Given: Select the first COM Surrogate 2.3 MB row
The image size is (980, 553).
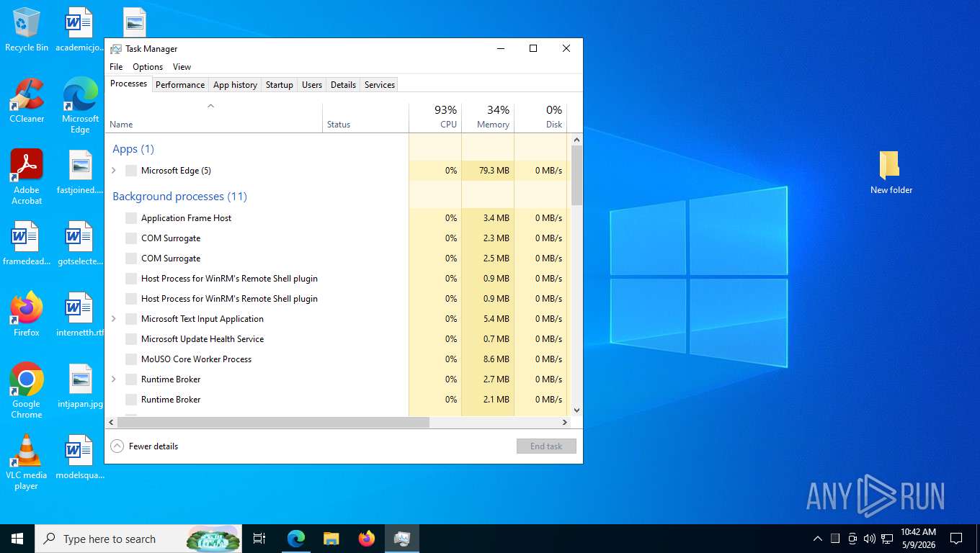Looking at the screenshot, I should click(x=337, y=238).
